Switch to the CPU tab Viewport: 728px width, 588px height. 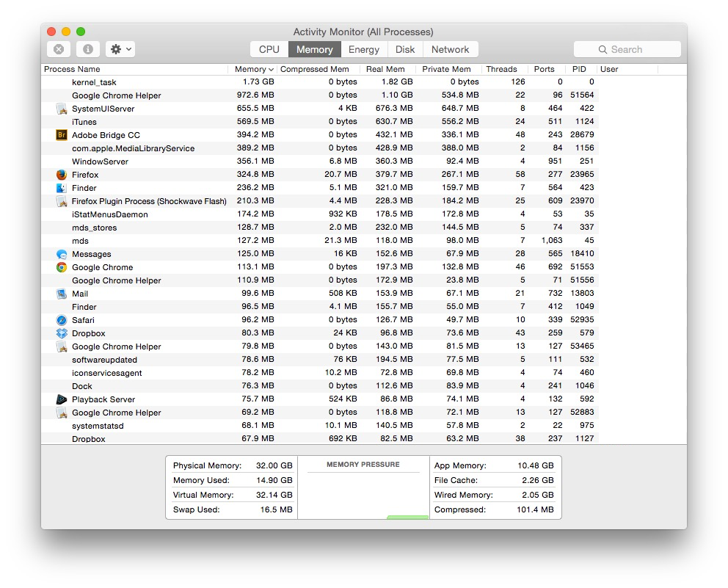[269, 49]
